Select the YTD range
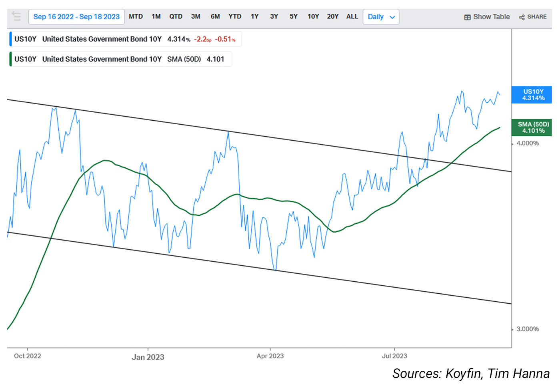 (x=235, y=16)
